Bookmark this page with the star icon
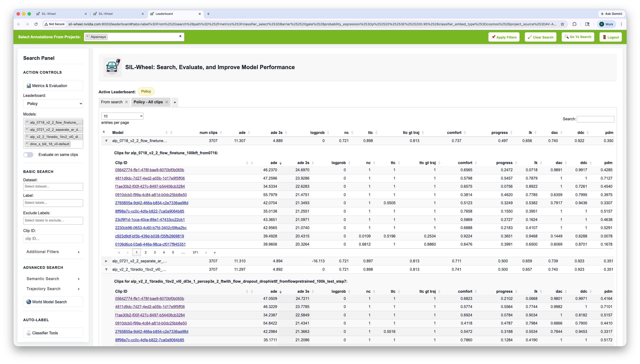Image resolution: width=640 pixels, height=364 pixels. point(562,24)
